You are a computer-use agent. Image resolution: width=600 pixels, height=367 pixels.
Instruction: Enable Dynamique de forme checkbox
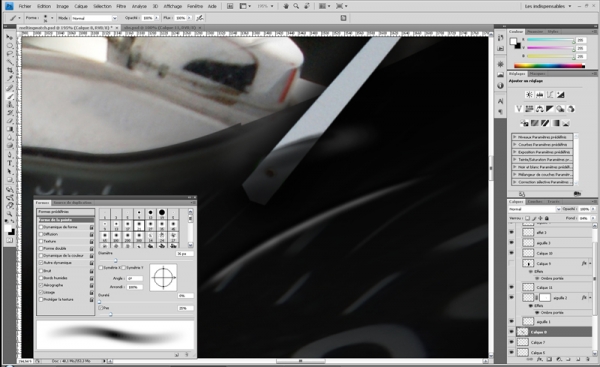click(41, 227)
